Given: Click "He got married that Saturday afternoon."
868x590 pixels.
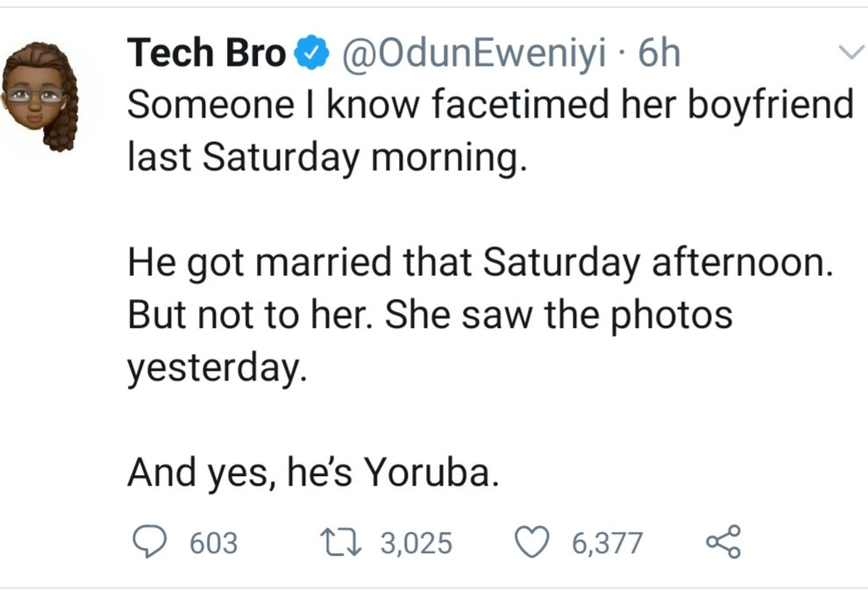Looking at the screenshot, I should 479,263.
